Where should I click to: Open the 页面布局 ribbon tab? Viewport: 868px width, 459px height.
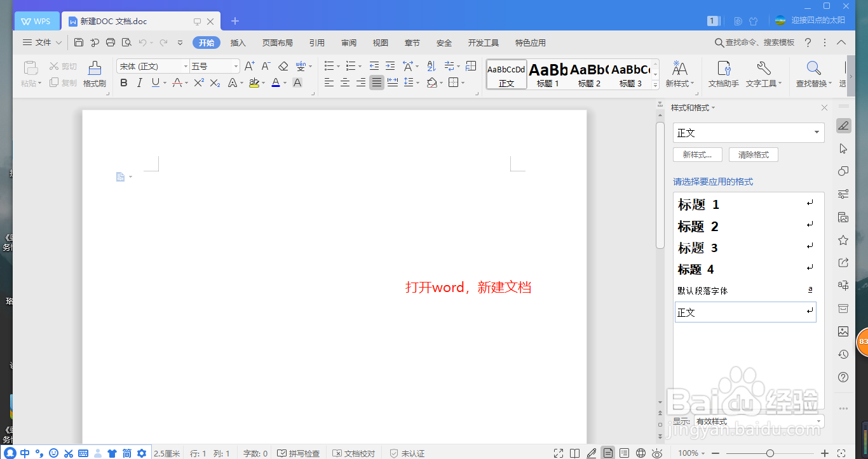pyautogui.click(x=279, y=43)
